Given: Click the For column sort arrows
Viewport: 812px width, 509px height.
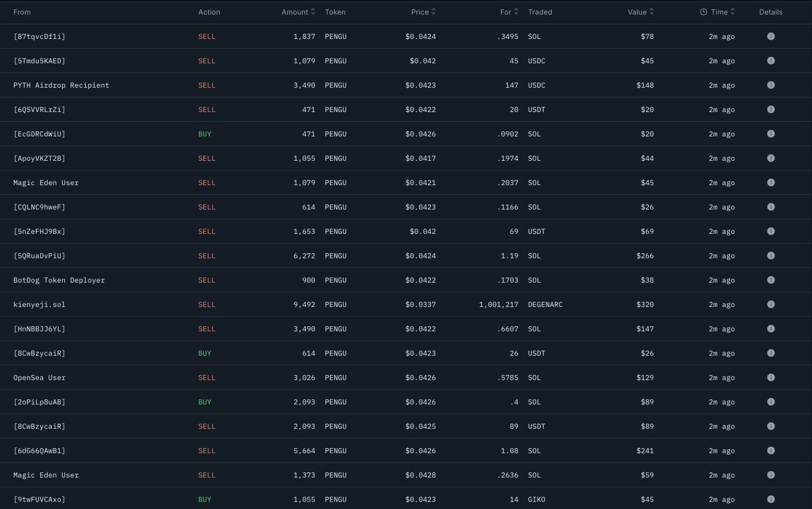Looking at the screenshot, I should (516, 12).
